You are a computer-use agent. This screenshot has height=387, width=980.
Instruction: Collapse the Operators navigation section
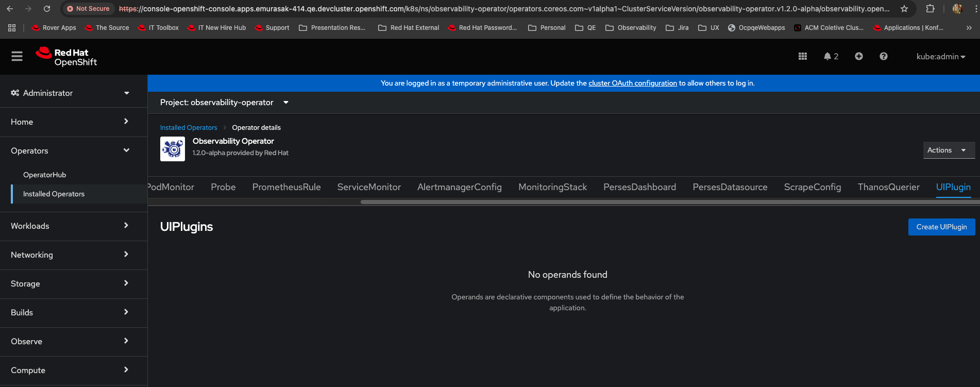pyautogui.click(x=74, y=150)
